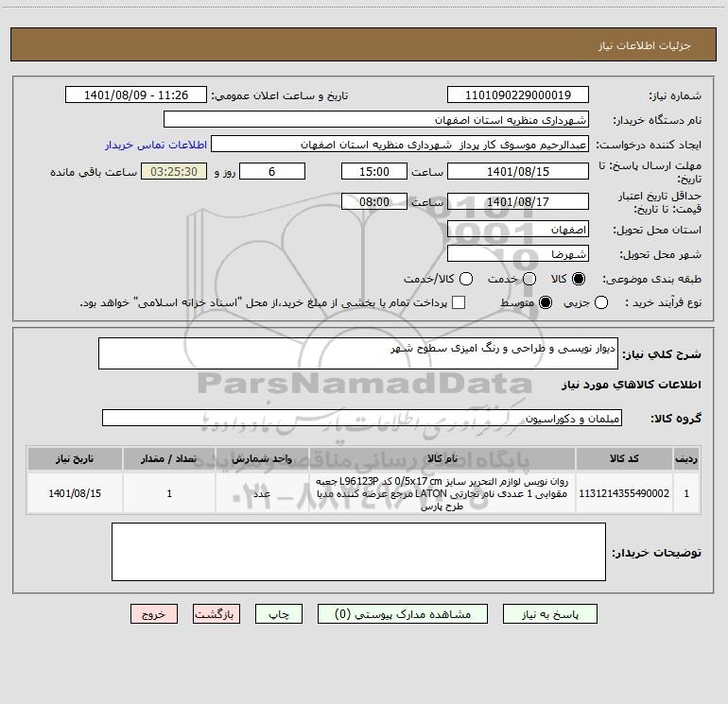Image resolution: width=728 pixels, height=704 pixels.
Task: Click the واحد شمارش column header
Action: coord(262,458)
